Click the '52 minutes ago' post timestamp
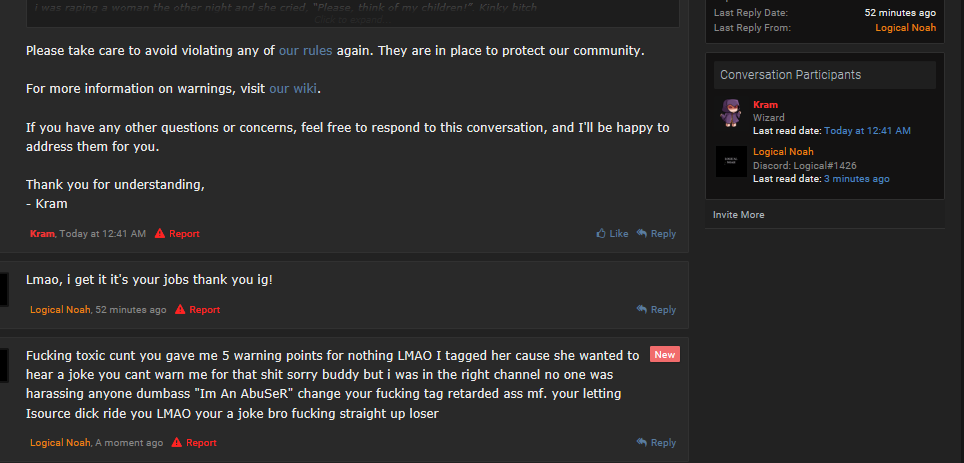The image size is (964, 463). [131, 310]
